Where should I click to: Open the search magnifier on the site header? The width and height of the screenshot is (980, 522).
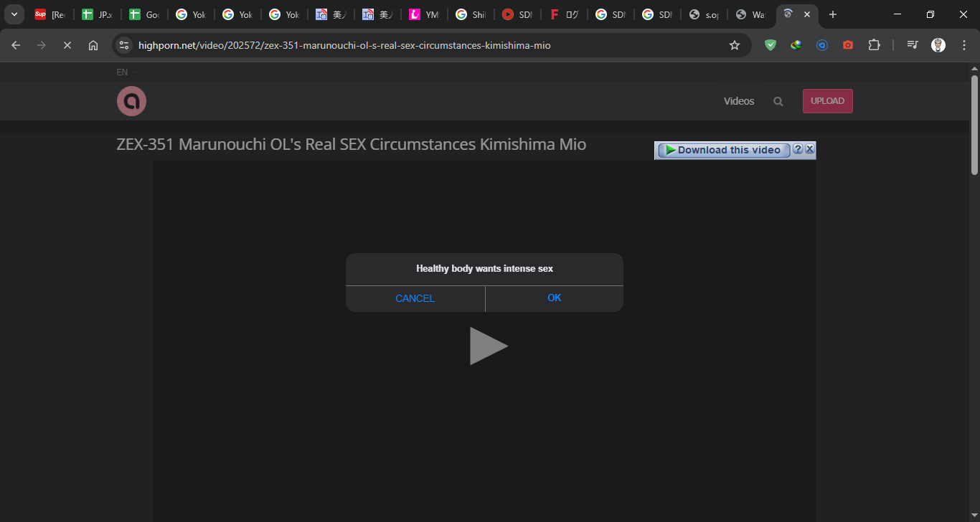(778, 101)
